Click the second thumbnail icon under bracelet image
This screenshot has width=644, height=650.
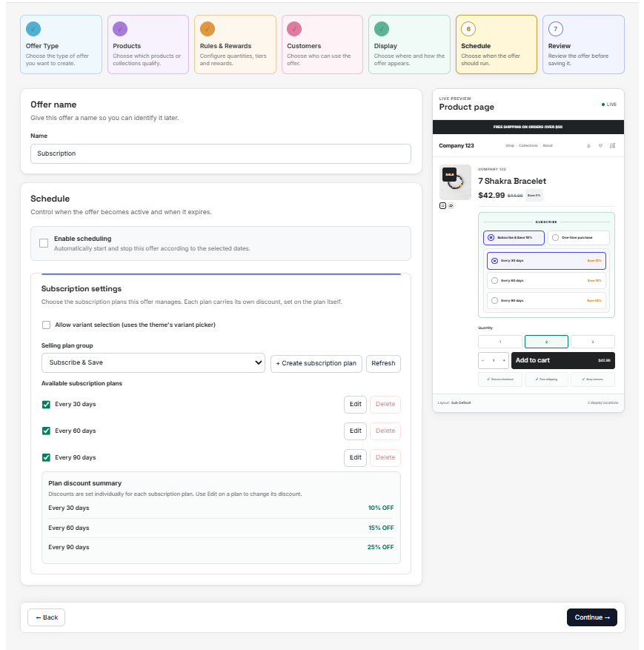[451, 205]
